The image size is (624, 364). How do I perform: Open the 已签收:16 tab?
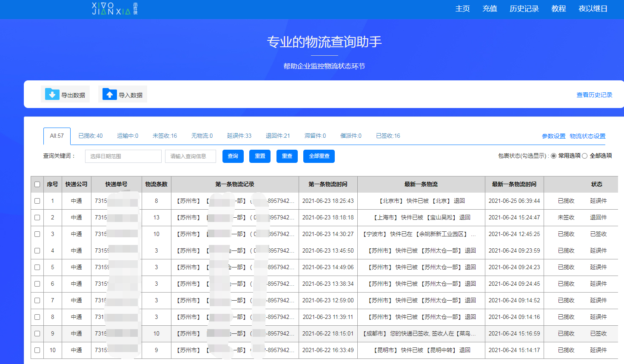tap(388, 135)
